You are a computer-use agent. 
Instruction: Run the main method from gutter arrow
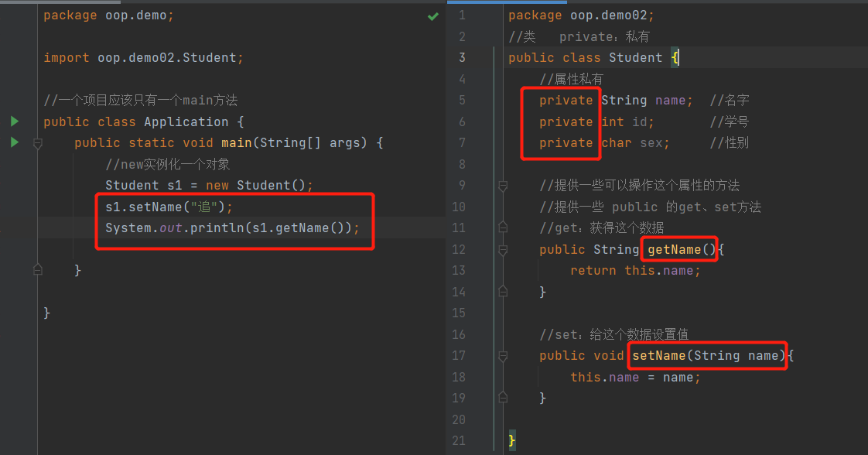tap(15, 142)
